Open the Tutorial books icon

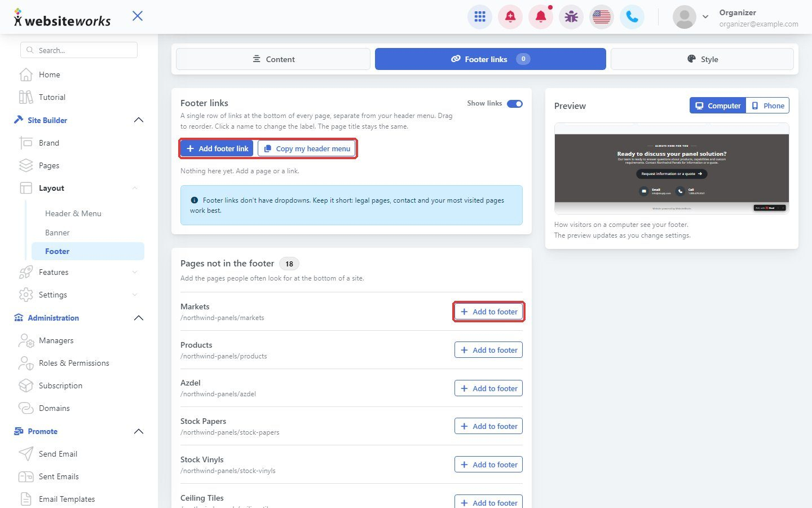(x=26, y=97)
